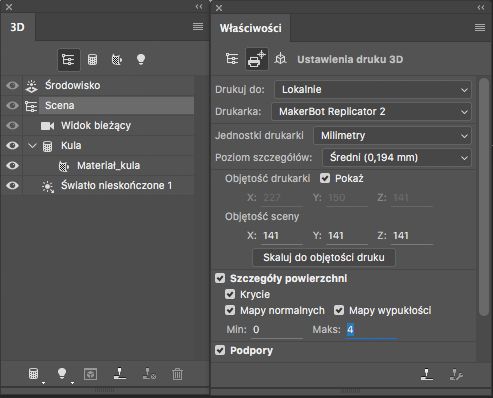Open Drukuj do dropdown showing Lokalnie
This screenshot has height=398, width=493.
(373, 90)
